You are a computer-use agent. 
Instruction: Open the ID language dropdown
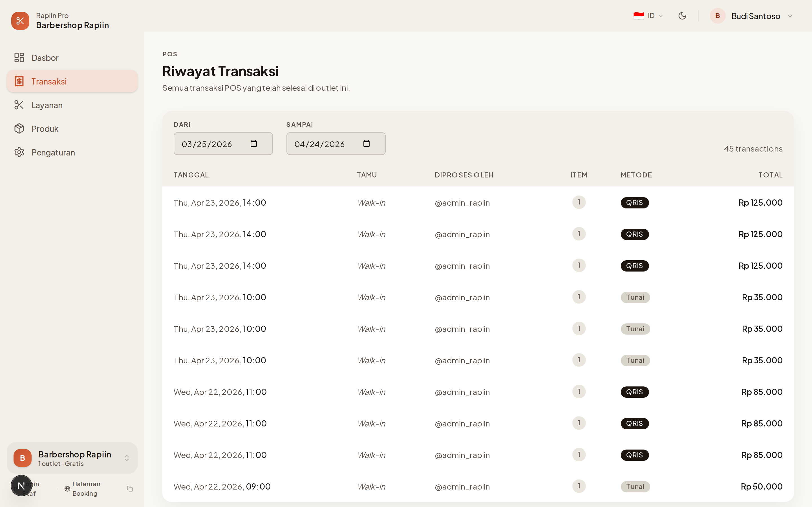click(648, 16)
